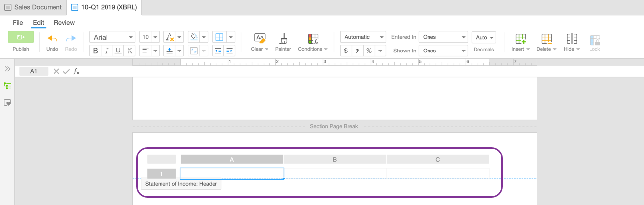Toggle italic formatting
Screen dimensions: 644x205
107,51
